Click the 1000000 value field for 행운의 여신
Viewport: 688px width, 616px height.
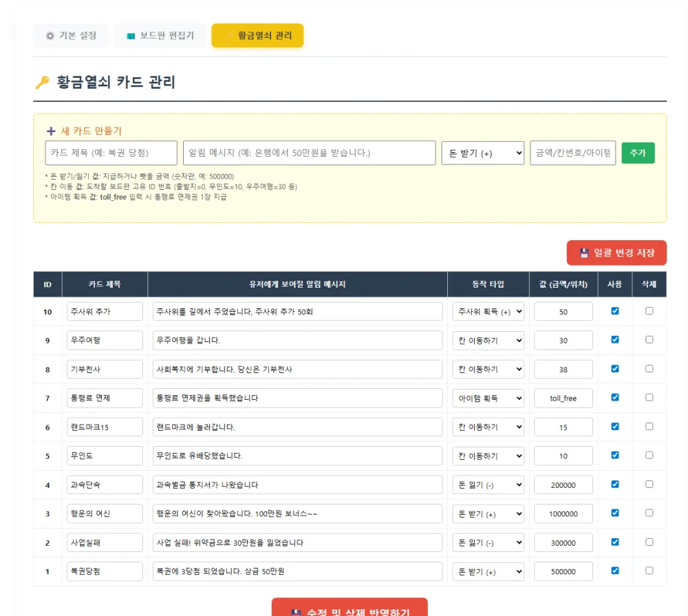coord(563,513)
